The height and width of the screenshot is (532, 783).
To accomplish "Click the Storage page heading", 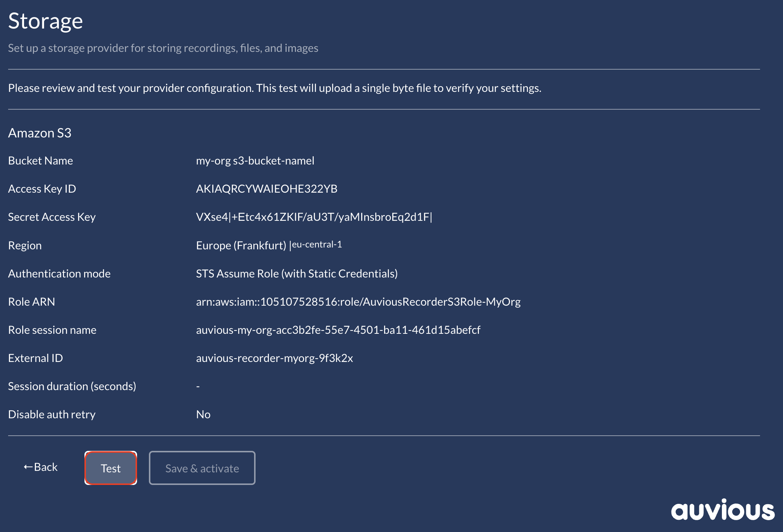I will pyautogui.click(x=45, y=21).
